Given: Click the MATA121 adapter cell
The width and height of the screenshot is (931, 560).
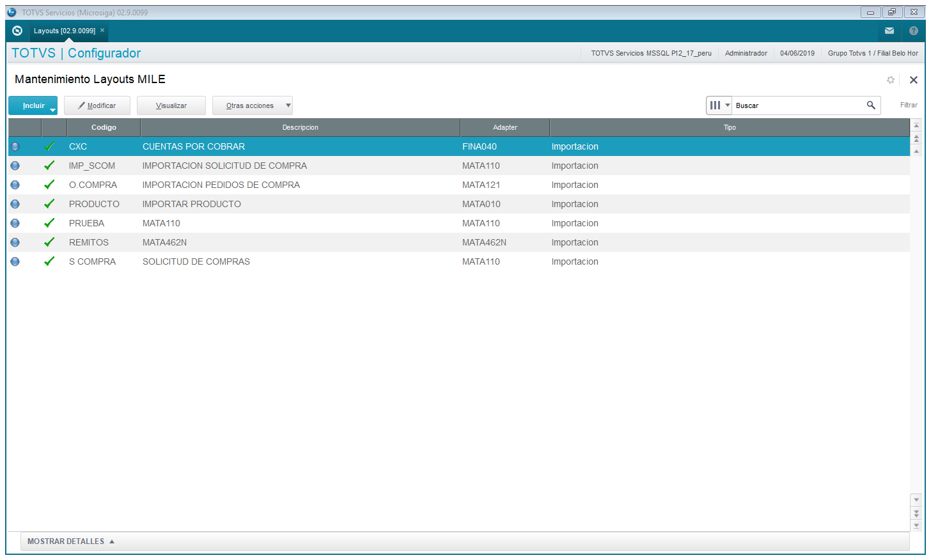Looking at the screenshot, I should pyautogui.click(x=481, y=185).
